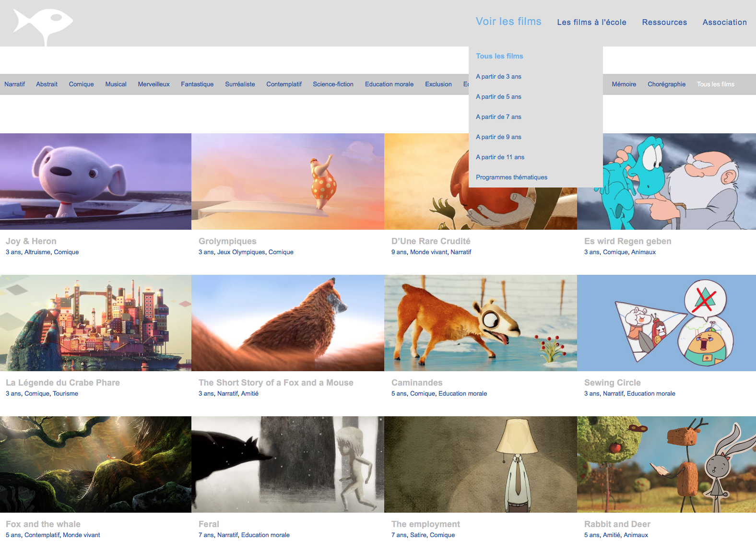
Task: Select A partir de 3 ans
Action: (498, 77)
